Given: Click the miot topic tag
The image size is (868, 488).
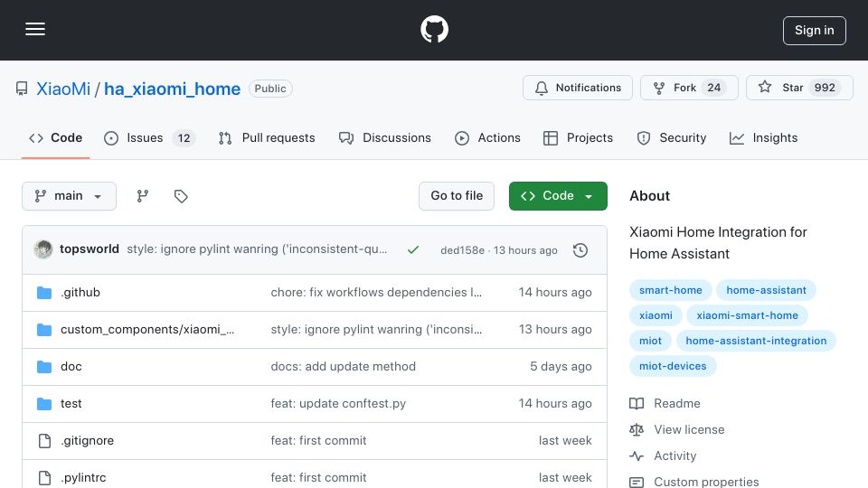Looking at the screenshot, I should [x=650, y=341].
